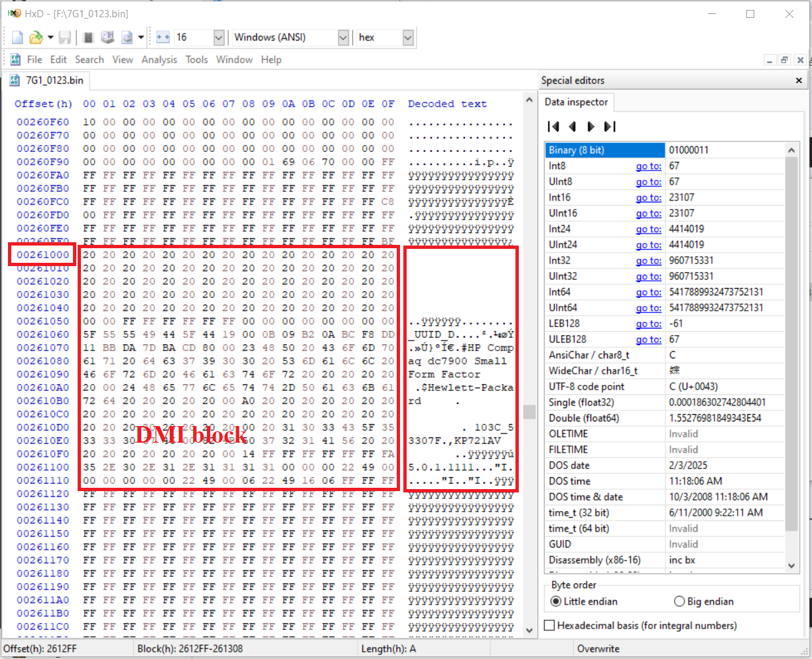Viewport: 812px width, 659px height.
Task: Click the UInt64 'go to:' link
Action: [x=648, y=308]
